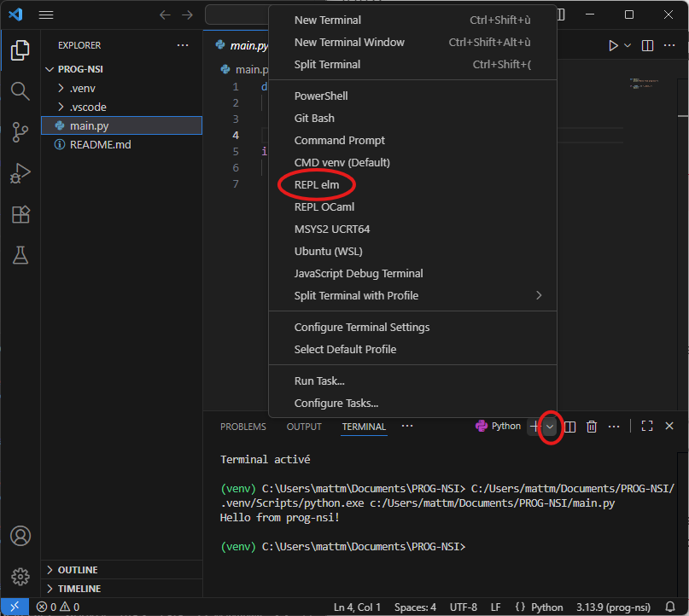The height and width of the screenshot is (616, 689).
Task: Toggle maximized panel size
Action: (647, 427)
